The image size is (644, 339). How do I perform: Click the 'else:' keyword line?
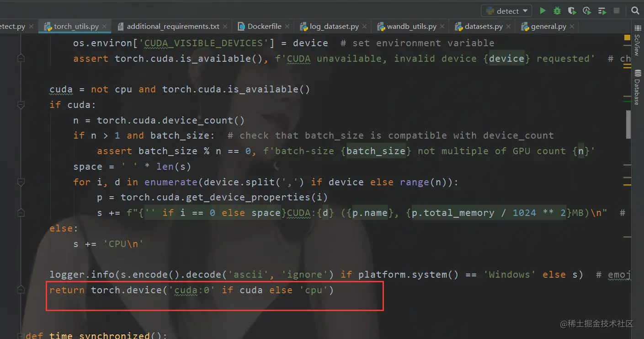64,228
